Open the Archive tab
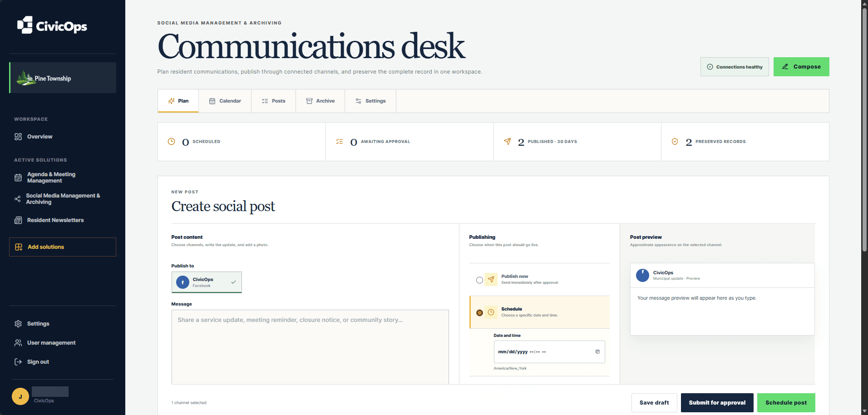 320,101
